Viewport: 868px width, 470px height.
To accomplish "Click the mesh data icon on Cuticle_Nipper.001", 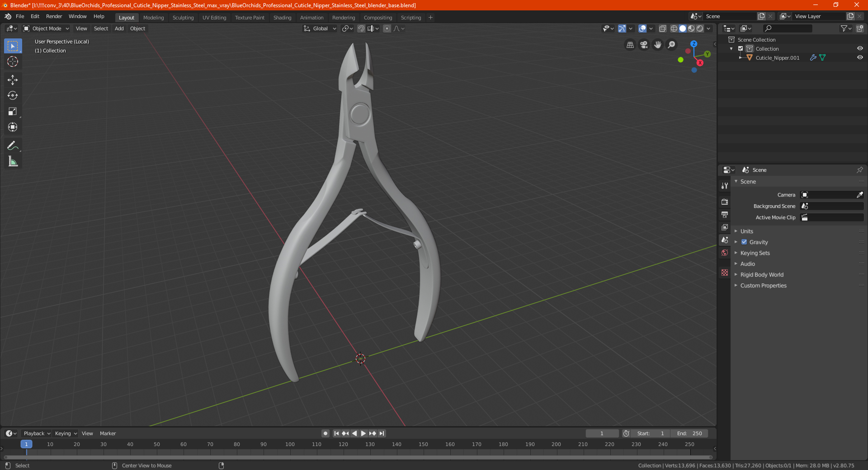I will point(822,58).
